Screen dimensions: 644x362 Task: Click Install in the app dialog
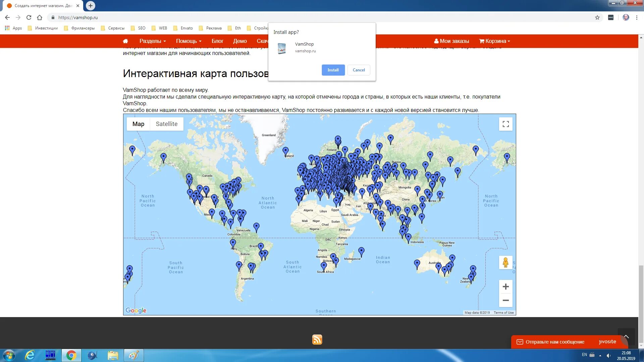coord(333,70)
